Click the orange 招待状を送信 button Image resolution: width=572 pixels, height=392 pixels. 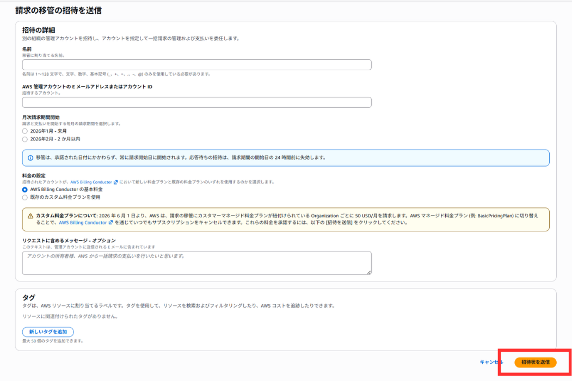(535, 362)
